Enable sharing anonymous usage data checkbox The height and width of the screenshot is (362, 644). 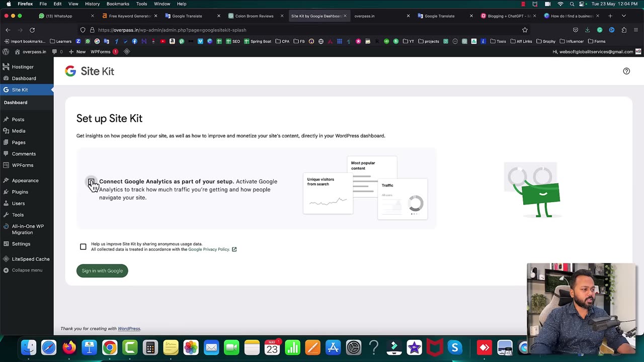pyautogui.click(x=83, y=246)
